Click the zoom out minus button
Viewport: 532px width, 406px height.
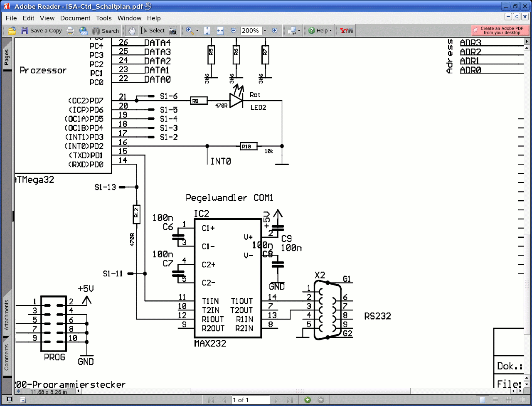tap(233, 31)
